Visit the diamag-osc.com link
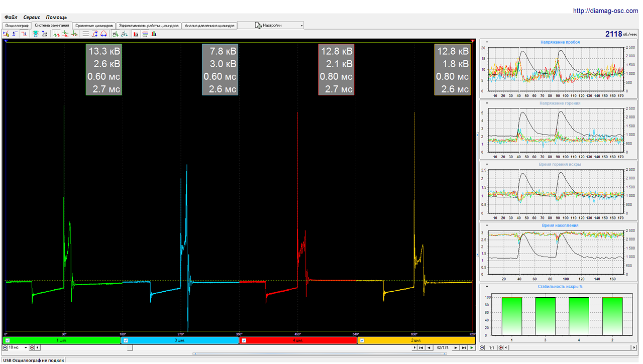Image resolution: width=643 pixels, height=364 pixels. click(607, 11)
